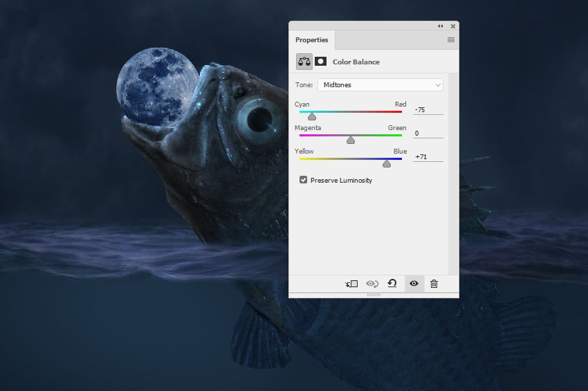Open the Tone dropdown showing Midtones
Image resolution: width=588 pixels, height=391 pixels.
pyautogui.click(x=380, y=85)
